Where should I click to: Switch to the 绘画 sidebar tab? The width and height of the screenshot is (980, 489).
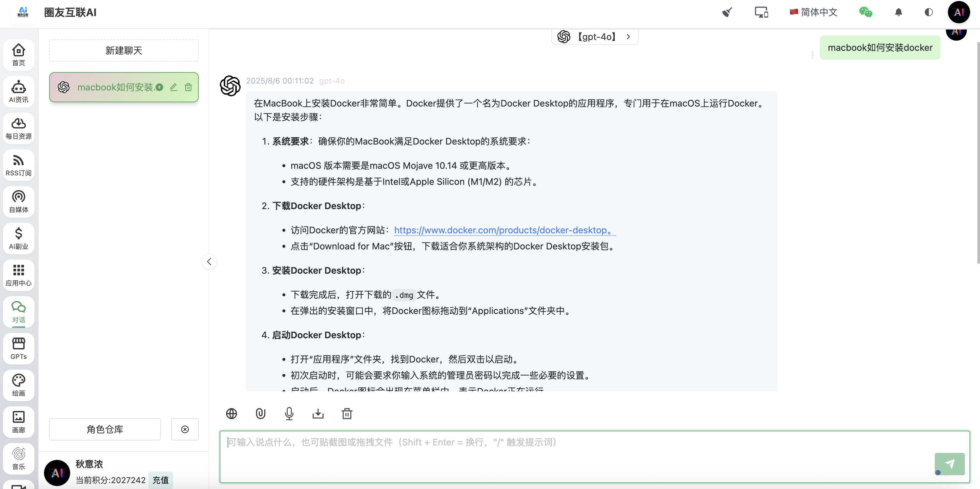tap(19, 385)
